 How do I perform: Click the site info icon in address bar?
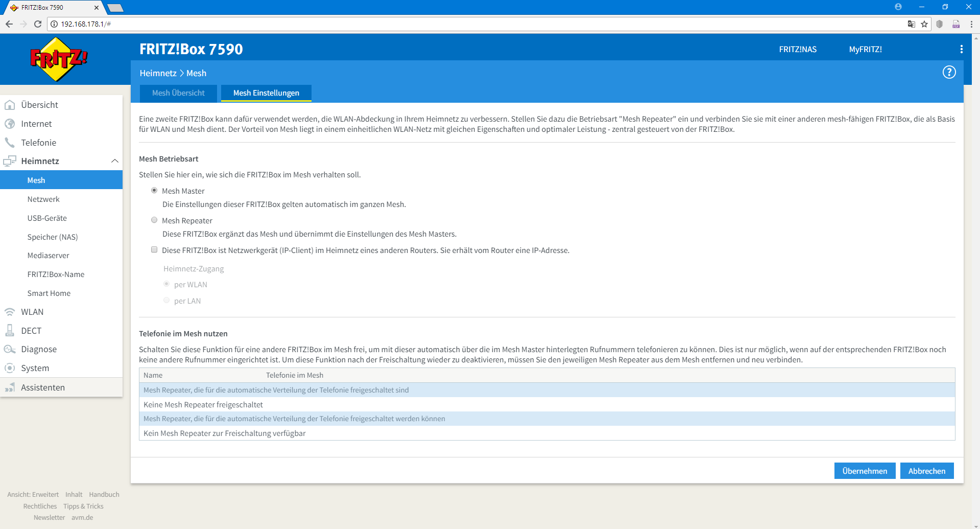pyautogui.click(x=54, y=24)
